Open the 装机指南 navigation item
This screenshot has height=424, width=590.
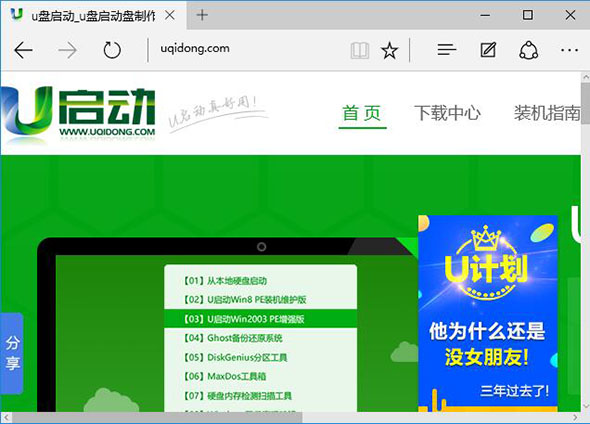coord(547,113)
